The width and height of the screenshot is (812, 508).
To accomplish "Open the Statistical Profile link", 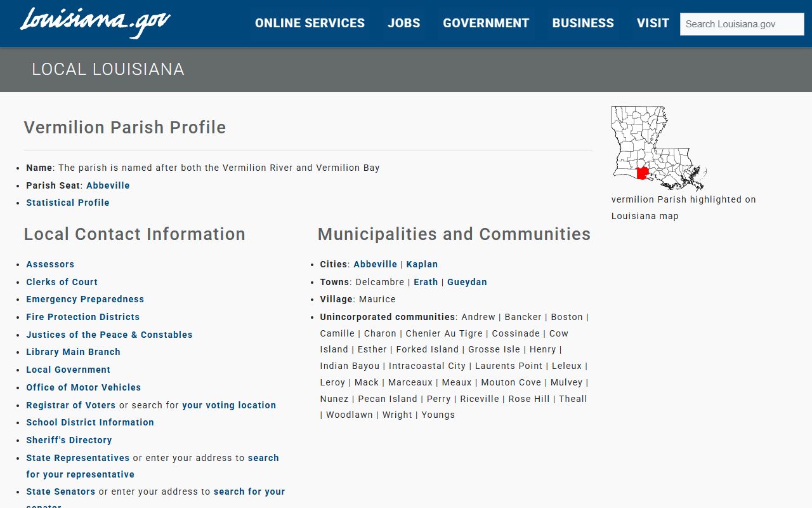I will (x=68, y=203).
